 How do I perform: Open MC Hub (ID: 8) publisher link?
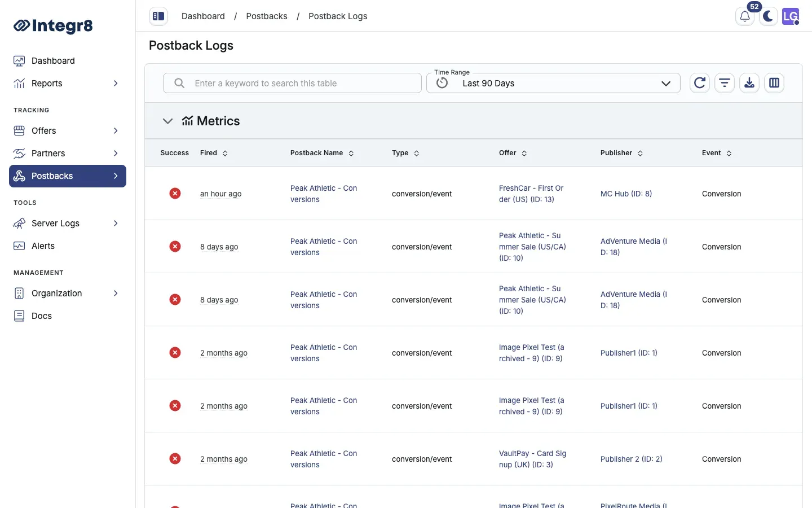[626, 194]
